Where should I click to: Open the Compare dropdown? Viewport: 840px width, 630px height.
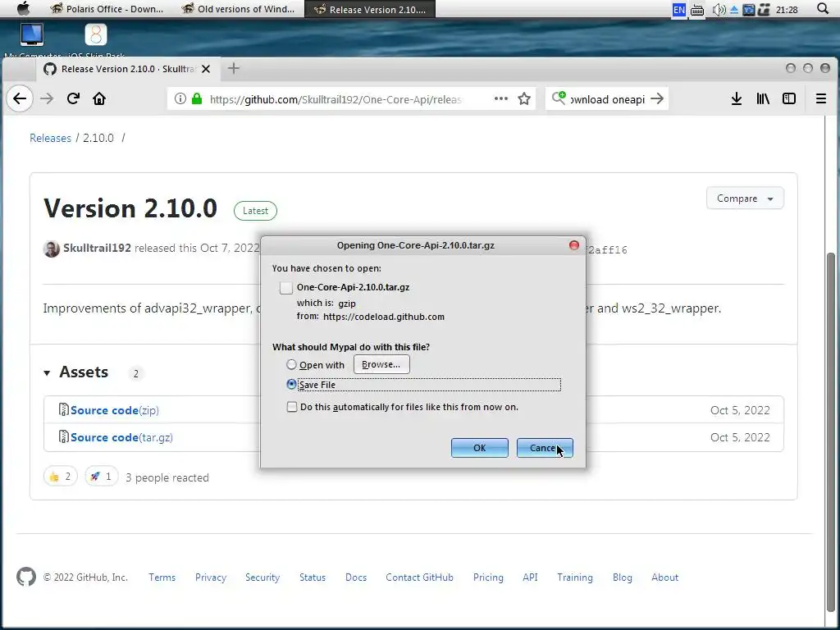tap(745, 199)
